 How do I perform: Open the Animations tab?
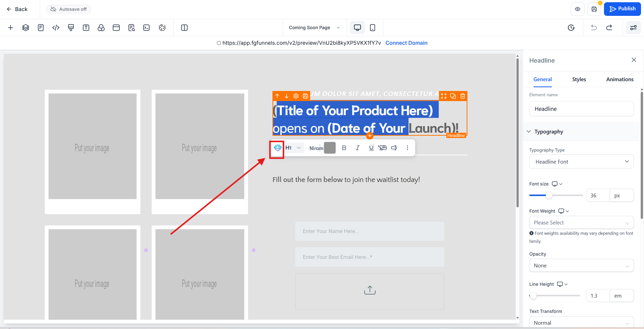620,79
